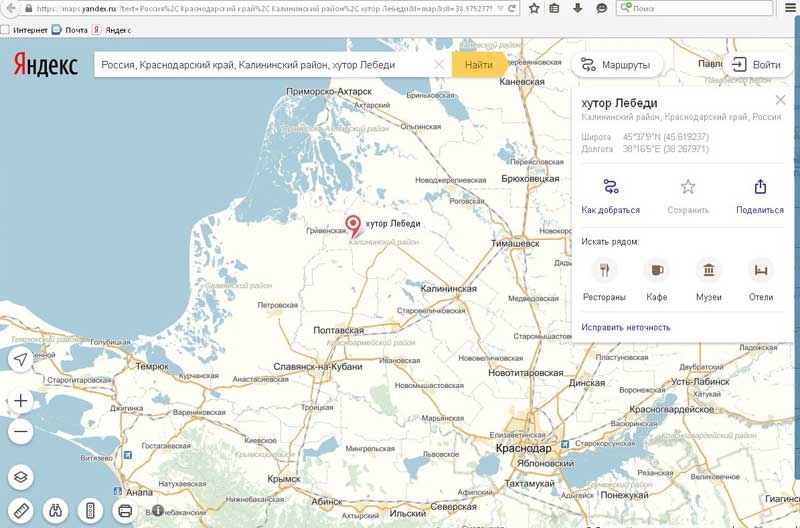Click the Каневская map label
This screenshot has height=528, width=800.
click(521, 82)
